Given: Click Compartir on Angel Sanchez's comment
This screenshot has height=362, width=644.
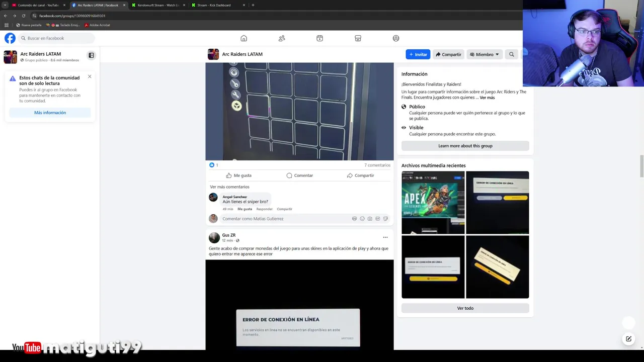Looking at the screenshot, I should click(284, 209).
